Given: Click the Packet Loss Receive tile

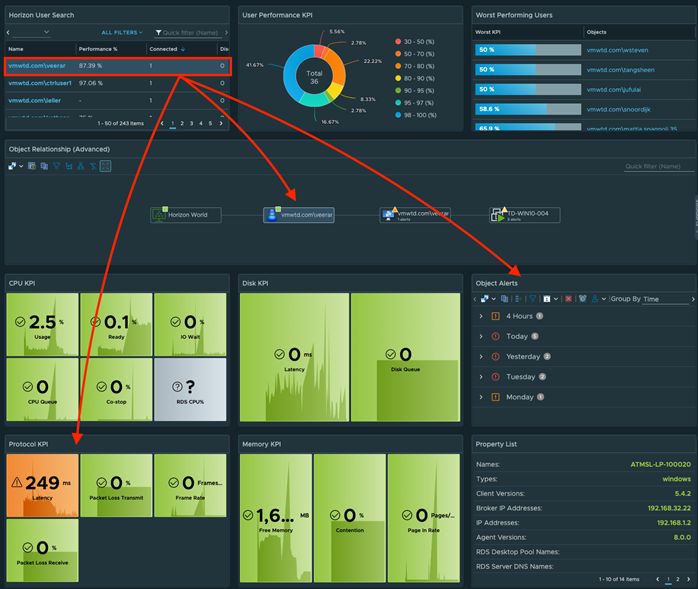Looking at the screenshot, I should point(42,550).
